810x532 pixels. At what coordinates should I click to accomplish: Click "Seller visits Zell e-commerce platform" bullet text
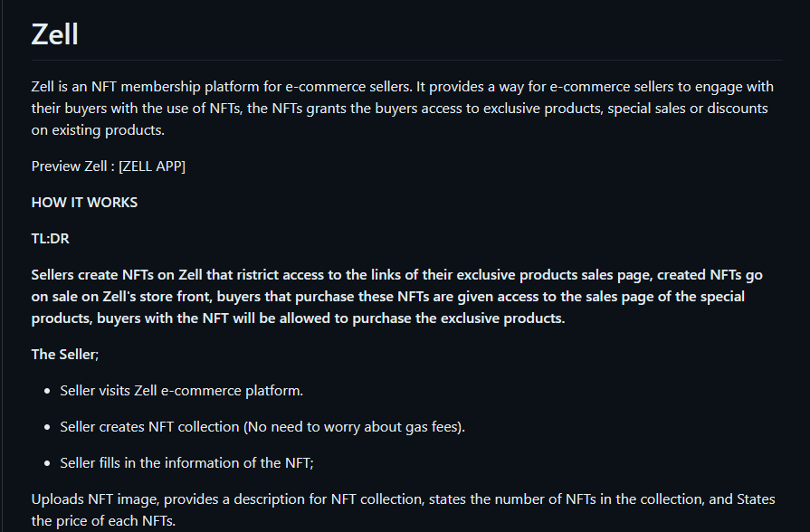pyautogui.click(x=181, y=391)
